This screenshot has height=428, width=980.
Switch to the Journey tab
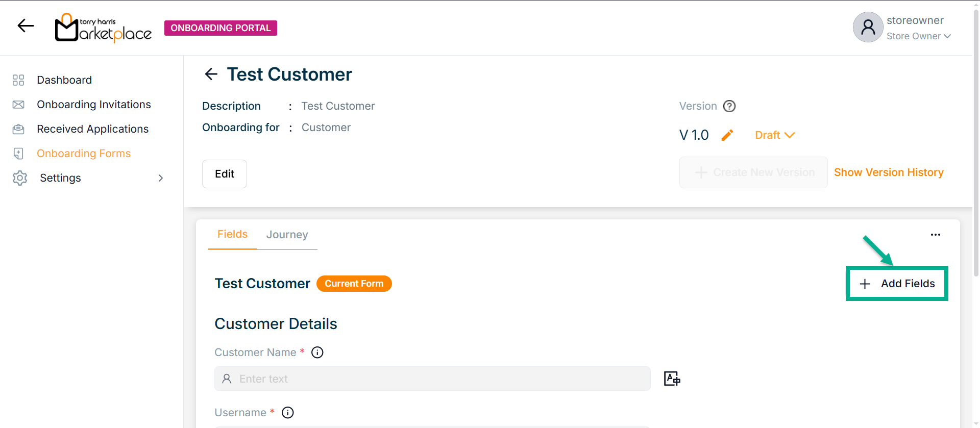[287, 235]
